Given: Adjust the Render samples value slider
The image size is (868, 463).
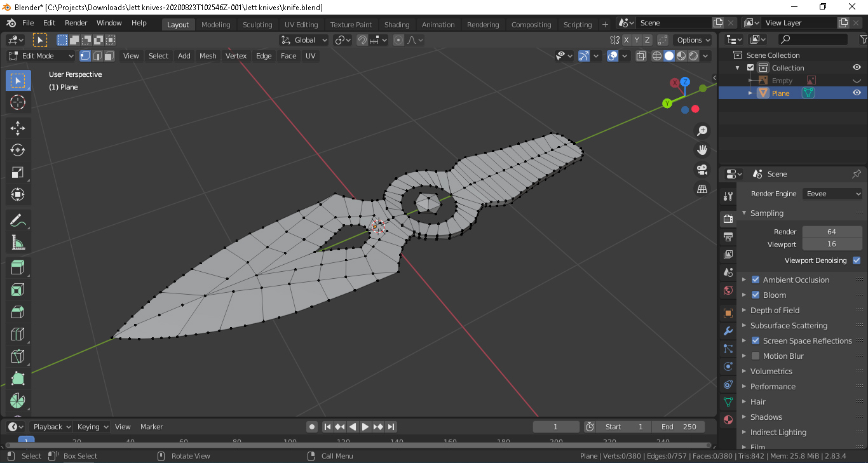Looking at the screenshot, I should click(832, 231).
